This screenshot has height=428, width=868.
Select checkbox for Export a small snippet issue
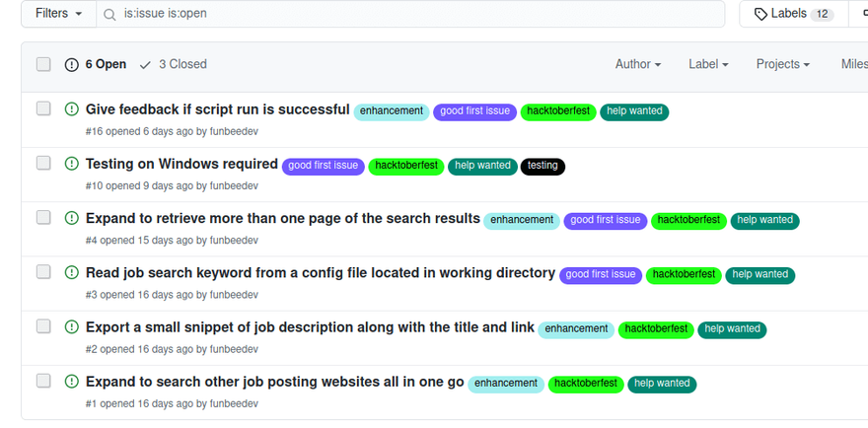point(43,325)
